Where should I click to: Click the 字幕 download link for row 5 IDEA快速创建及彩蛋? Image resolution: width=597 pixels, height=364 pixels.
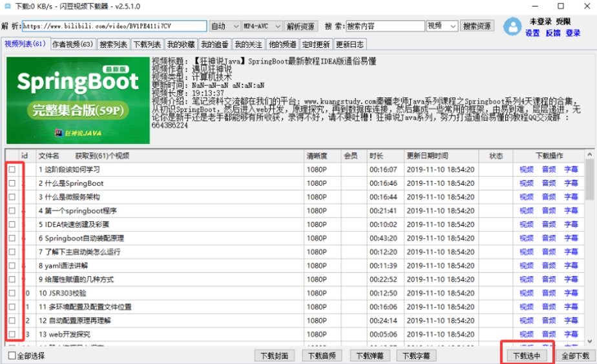(571, 225)
